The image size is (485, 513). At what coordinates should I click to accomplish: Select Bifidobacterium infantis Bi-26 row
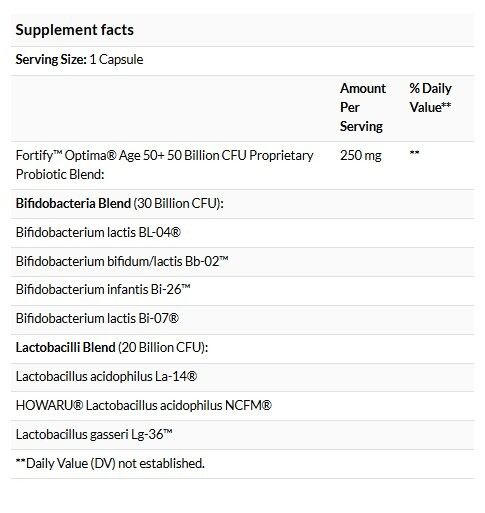242,291
